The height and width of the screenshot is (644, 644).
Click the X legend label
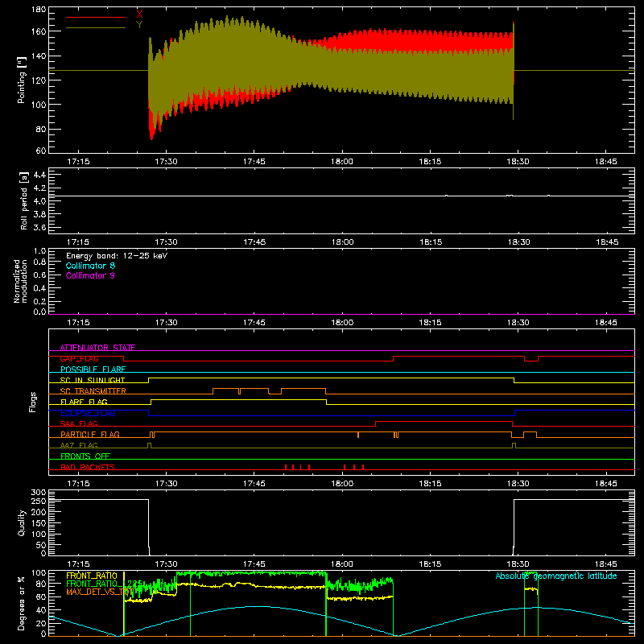pyautogui.click(x=139, y=14)
